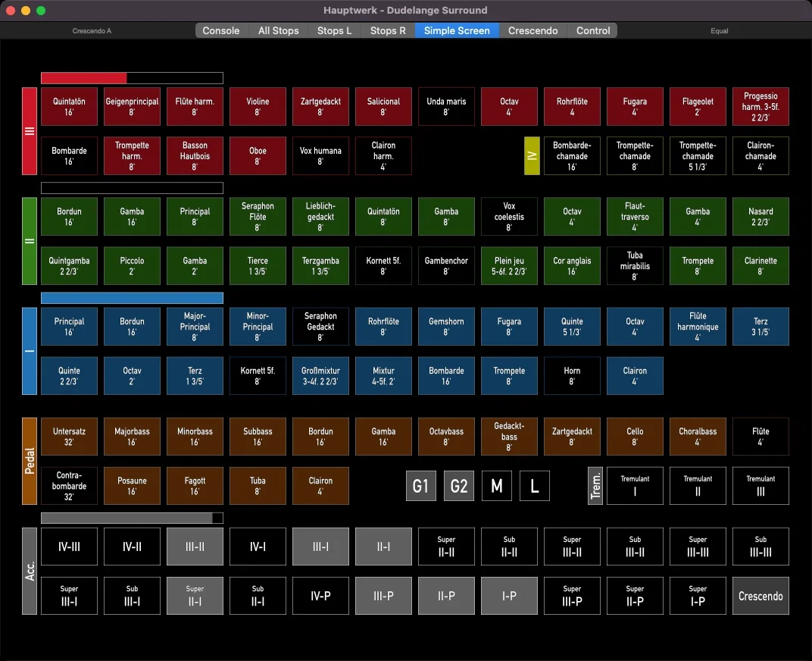812x661 pixels.
Task: Toggle the Vox humana 8' stop
Action: pyautogui.click(x=320, y=156)
